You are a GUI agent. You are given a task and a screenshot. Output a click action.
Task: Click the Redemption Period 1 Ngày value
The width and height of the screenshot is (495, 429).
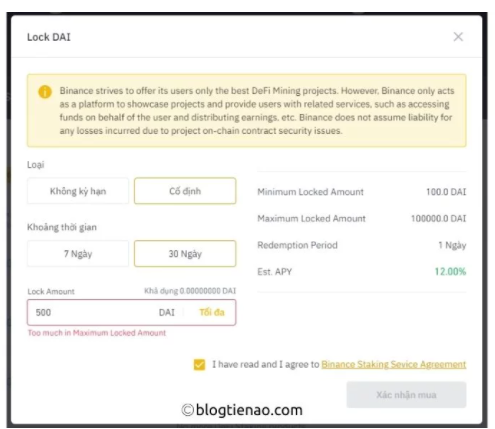coord(452,245)
